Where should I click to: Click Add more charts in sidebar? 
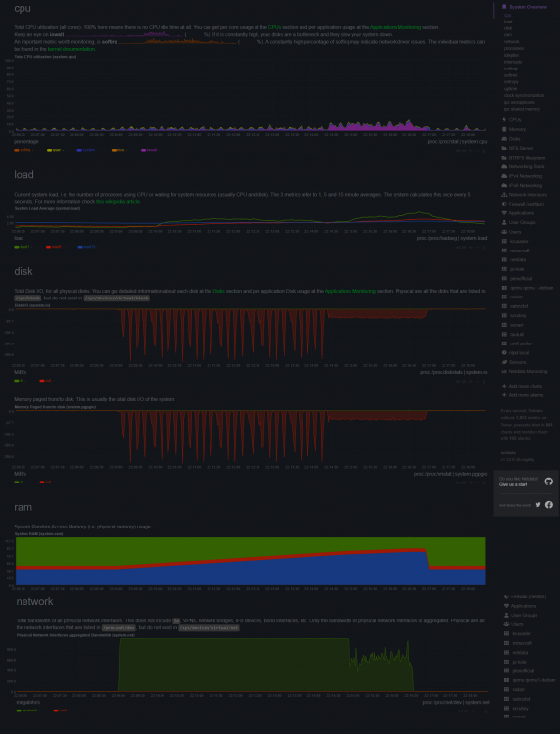522,387
